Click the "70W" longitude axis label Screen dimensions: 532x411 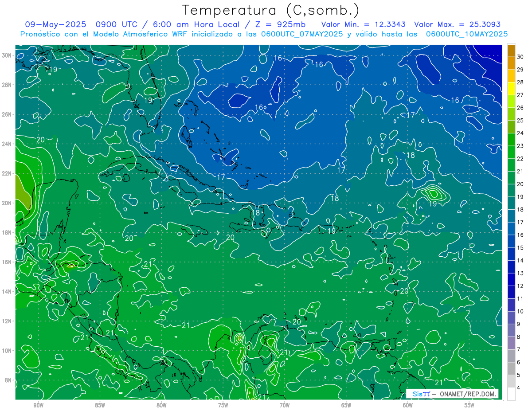pyautogui.click(x=285, y=405)
